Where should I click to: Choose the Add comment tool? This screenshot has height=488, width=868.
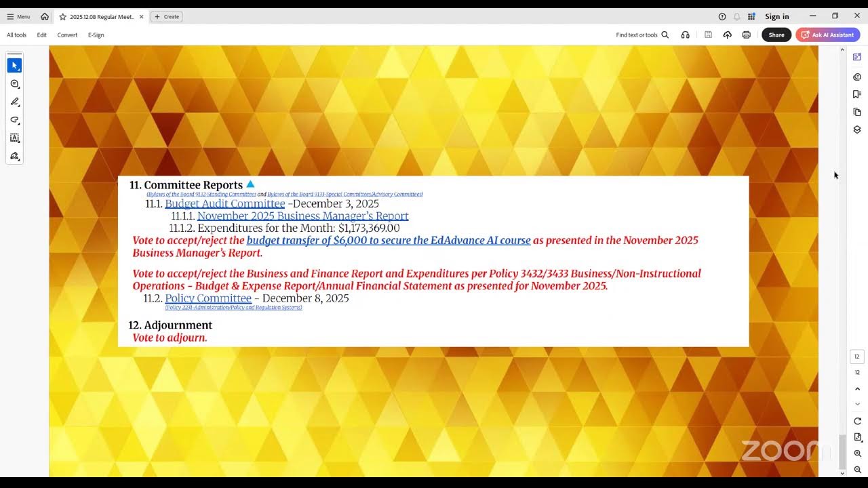tap(14, 84)
